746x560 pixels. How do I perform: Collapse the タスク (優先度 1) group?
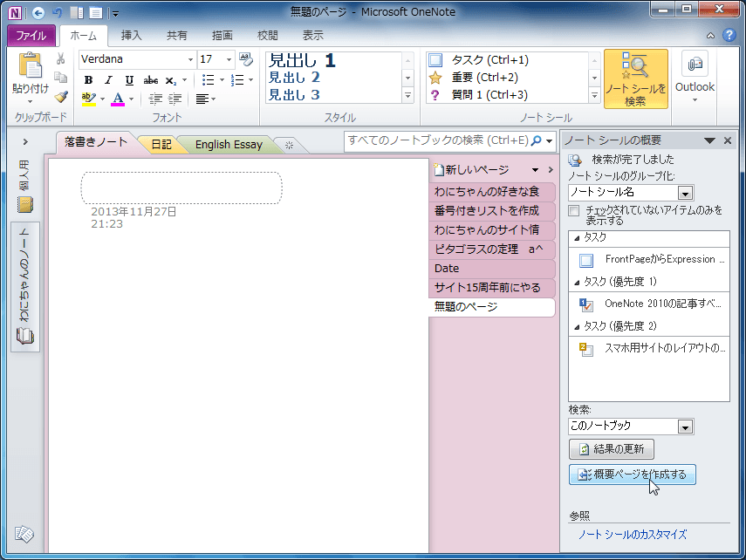coord(577,283)
